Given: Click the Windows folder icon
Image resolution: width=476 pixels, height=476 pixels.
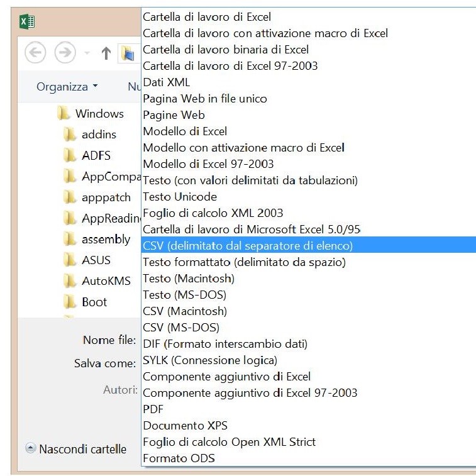Looking at the screenshot, I should (63, 113).
